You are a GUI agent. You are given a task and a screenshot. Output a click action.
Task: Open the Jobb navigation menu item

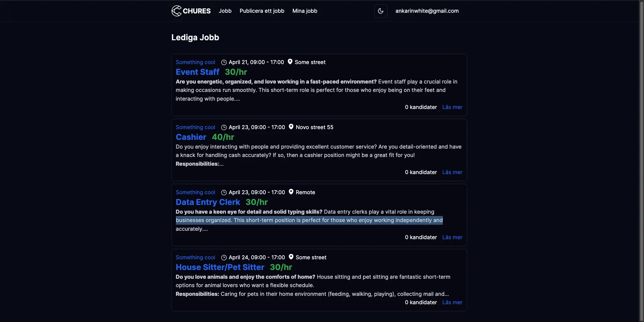coord(225,11)
